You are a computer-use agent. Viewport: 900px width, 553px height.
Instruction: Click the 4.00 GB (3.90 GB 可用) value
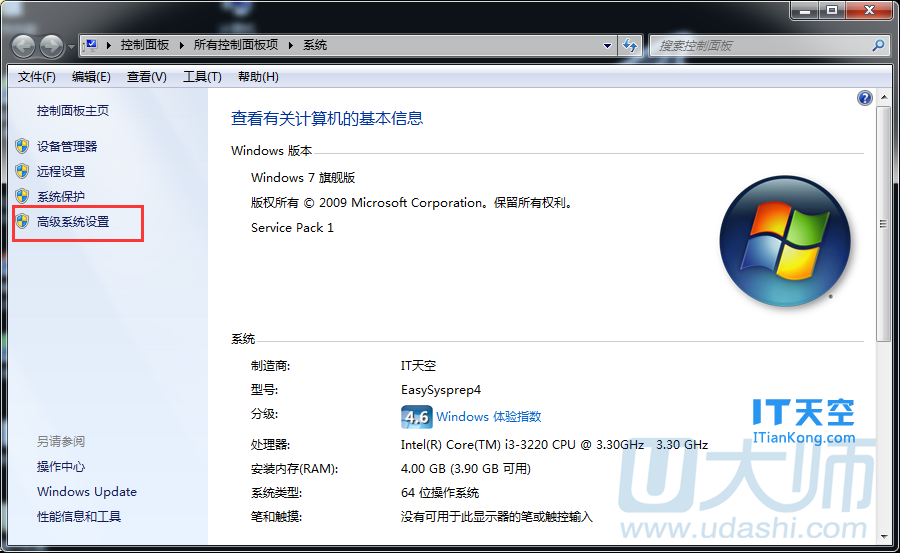click(x=465, y=469)
